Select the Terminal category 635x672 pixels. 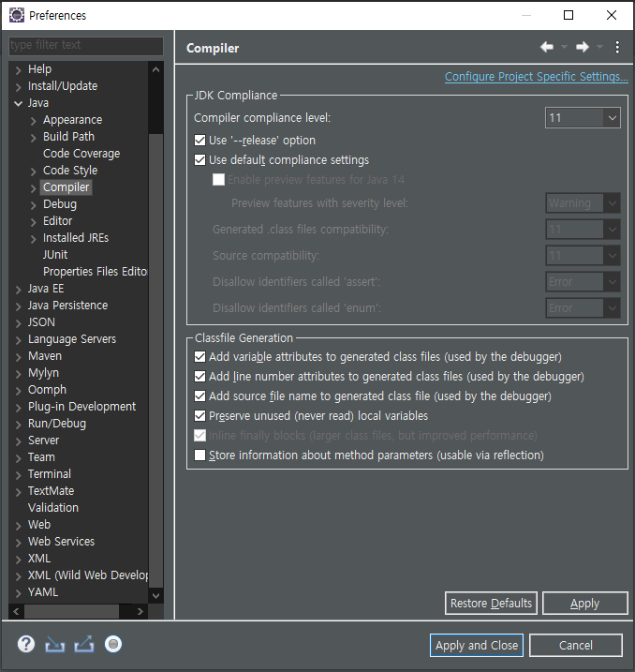click(x=50, y=473)
